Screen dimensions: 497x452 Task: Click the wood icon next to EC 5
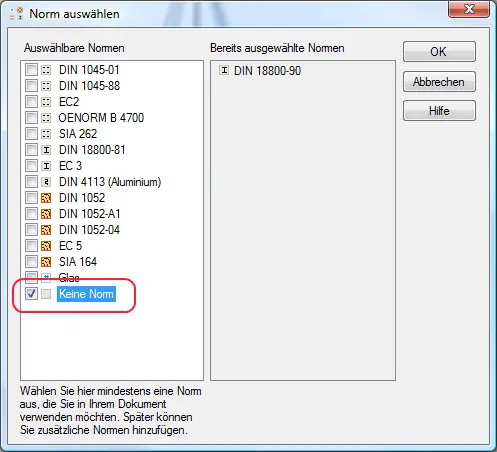point(46,246)
